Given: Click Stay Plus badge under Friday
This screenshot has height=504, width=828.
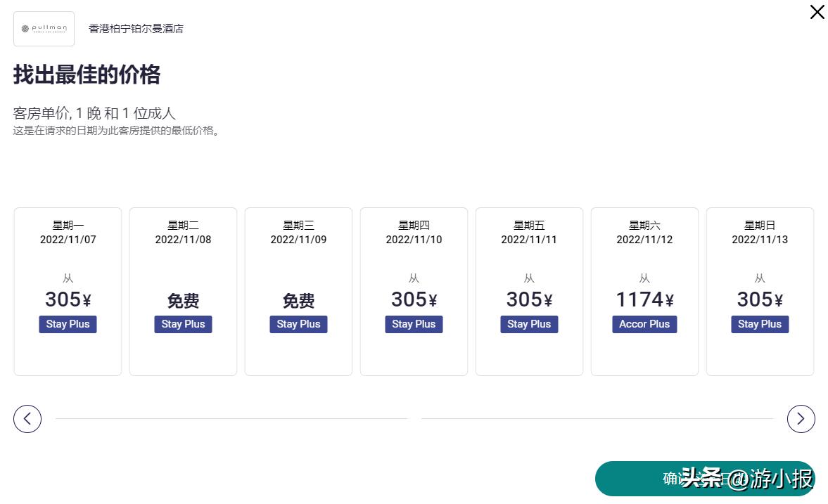Looking at the screenshot, I should pyautogui.click(x=529, y=324).
